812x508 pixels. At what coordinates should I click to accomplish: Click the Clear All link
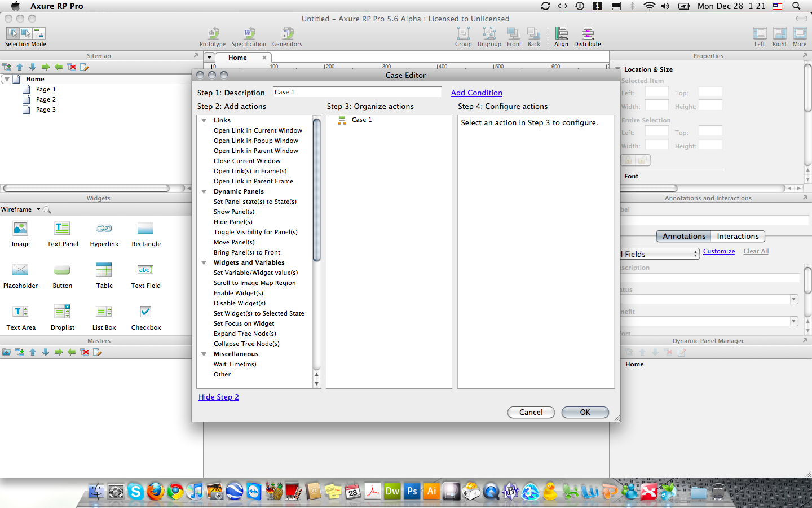[x=756, y=252]
